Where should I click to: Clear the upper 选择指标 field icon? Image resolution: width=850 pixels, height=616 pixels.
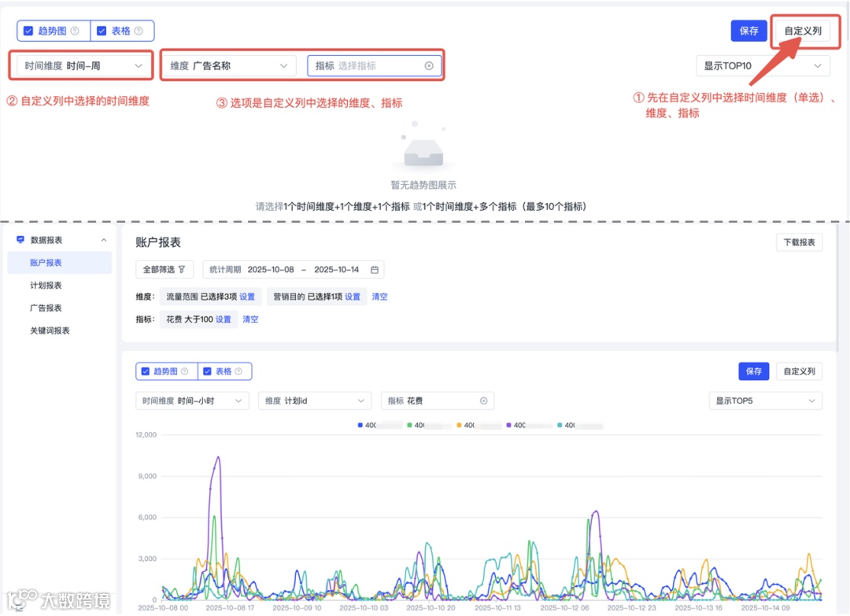click(x=429, y=65)
